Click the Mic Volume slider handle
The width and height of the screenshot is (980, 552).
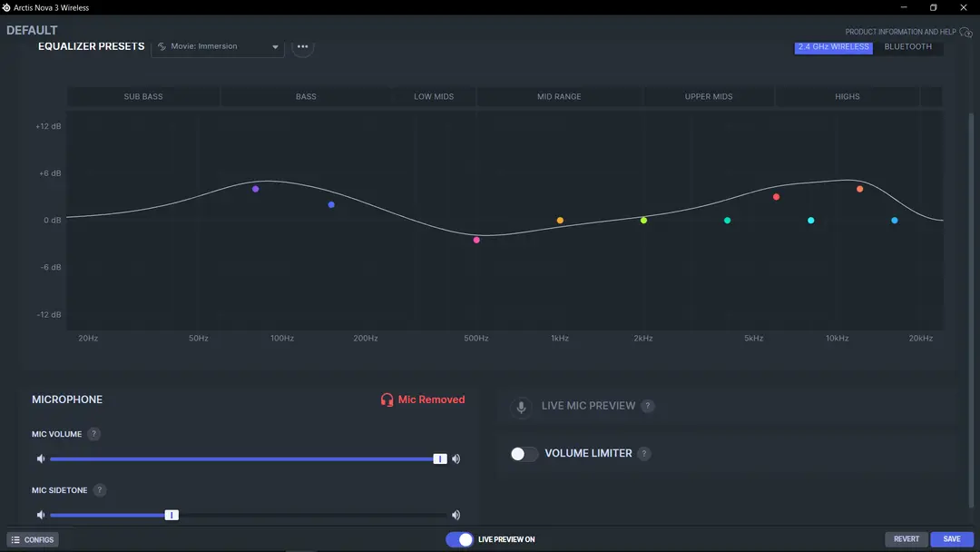tap(440, 458)
